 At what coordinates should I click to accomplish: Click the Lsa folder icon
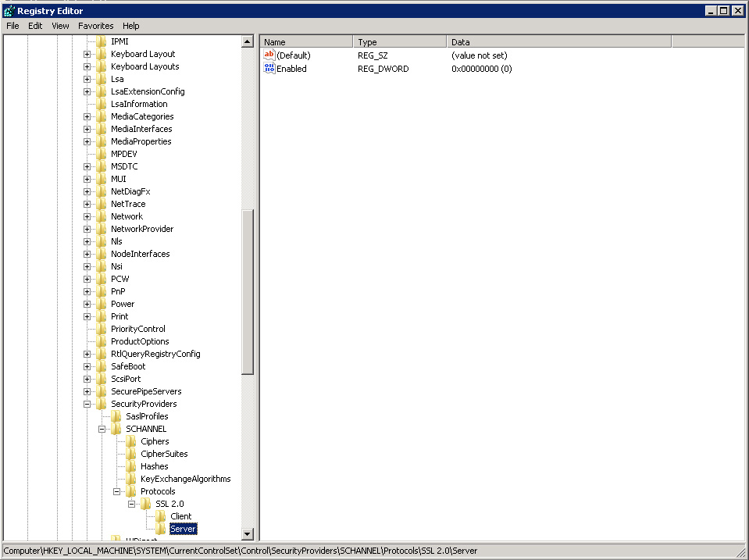102,79
